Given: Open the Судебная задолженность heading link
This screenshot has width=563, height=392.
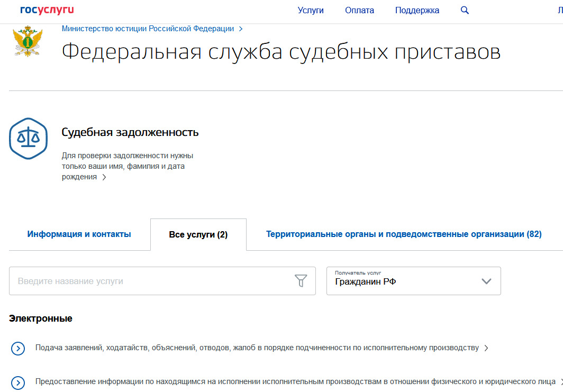Looking at the screenshot, I should pyautogui.click(x=130, y=132).
